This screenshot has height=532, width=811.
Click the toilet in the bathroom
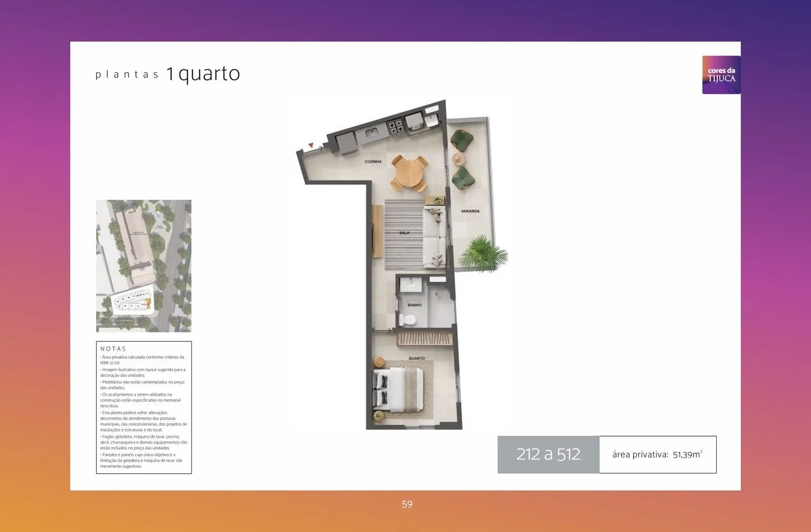[407, 320]
